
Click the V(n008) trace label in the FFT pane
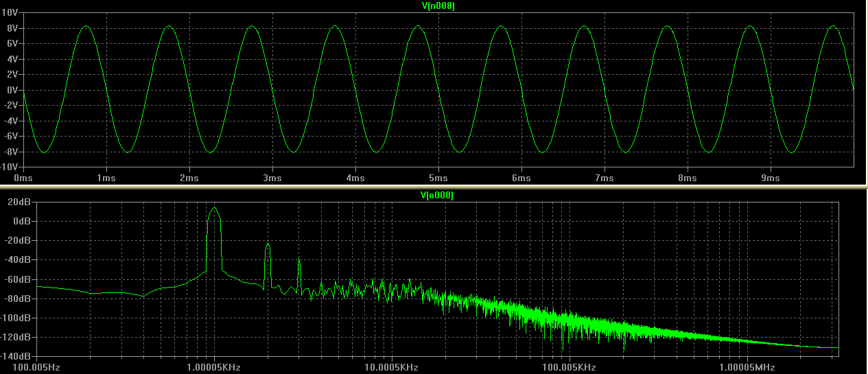(x=438, y=196)
